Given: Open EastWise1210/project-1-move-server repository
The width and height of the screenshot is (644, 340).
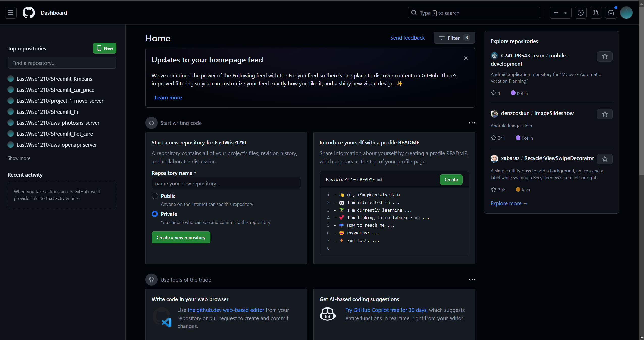Looking at the screenshot, I should pos(60,101).
